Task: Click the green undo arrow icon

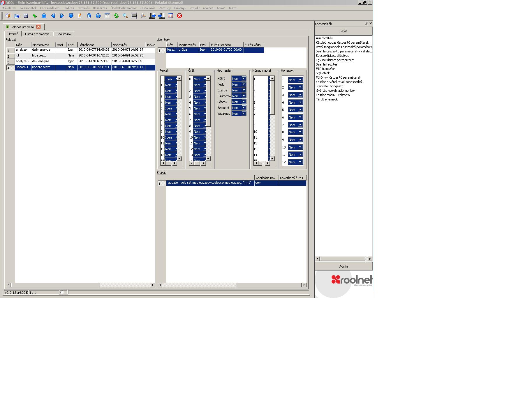Action: [35, 16]
